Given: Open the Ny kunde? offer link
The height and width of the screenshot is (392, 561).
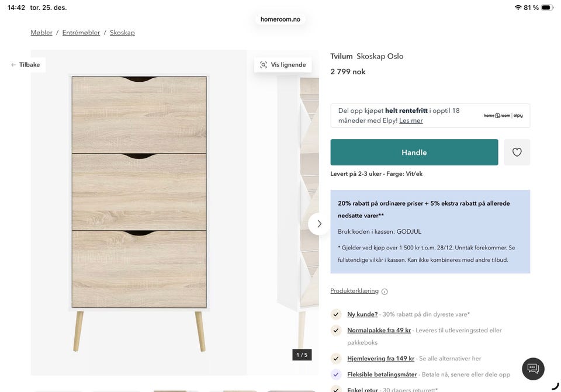Looking at the screenshot, I should [362, 314].
